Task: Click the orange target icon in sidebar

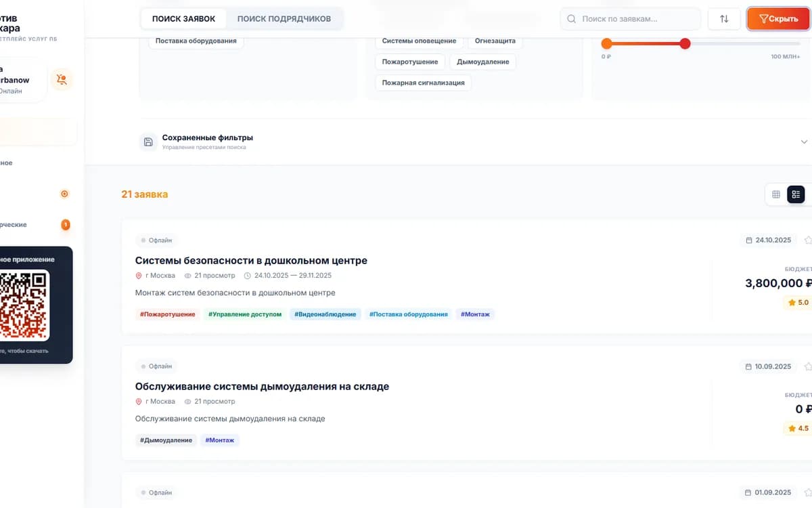Action: pos(65,194)
